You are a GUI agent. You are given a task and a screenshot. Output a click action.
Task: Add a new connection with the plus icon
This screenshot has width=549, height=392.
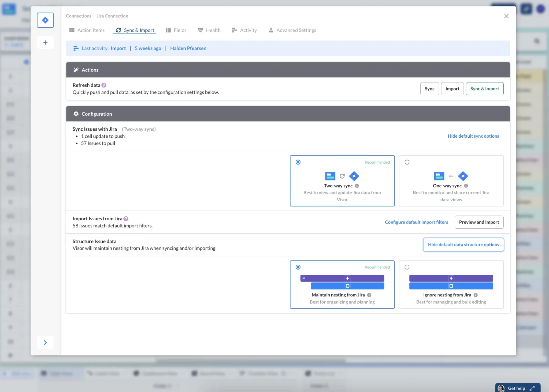pyautogui.click(x=45, y=43)
